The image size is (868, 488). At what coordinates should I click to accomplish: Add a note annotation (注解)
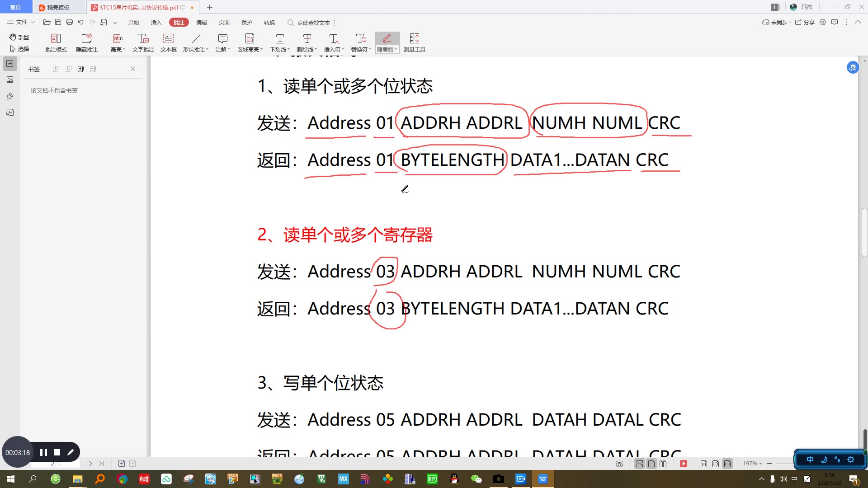pos(222,42)
